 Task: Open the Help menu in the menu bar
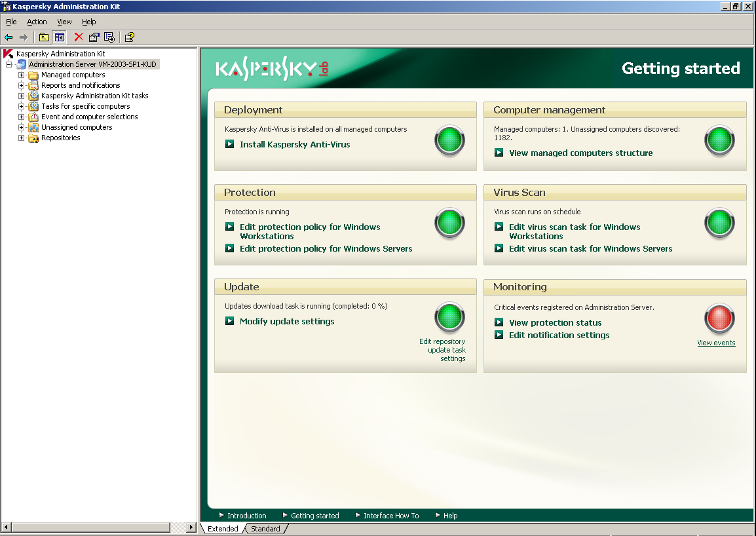coord(88,22)
